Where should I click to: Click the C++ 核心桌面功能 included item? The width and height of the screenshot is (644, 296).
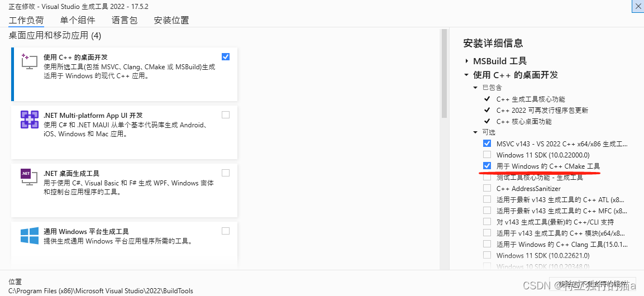(x=524, y=122)
